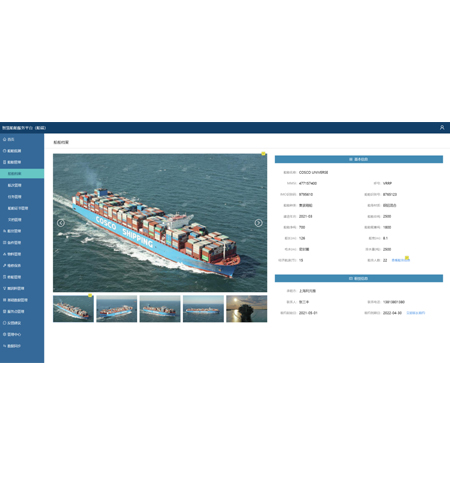Select the first ship thumbnail with yellow marker
The width and height of the screenshot is (450, 485).
click(x=73, y=309)
